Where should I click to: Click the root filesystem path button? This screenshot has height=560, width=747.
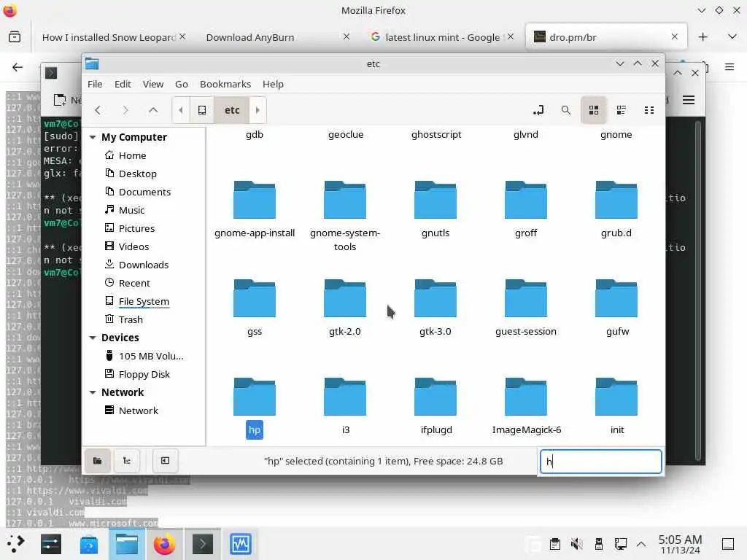tap(202, 110)
